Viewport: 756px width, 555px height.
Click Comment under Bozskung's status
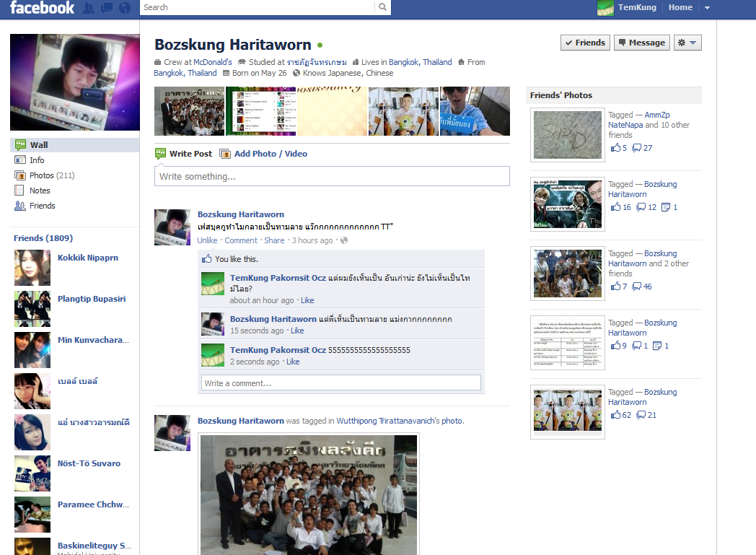[x=241, y=240]
